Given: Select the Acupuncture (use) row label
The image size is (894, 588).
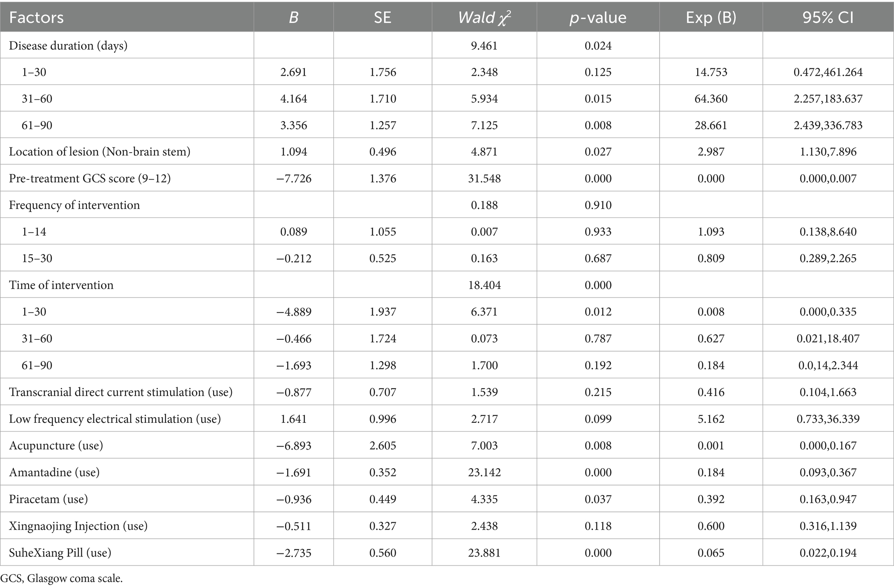Looking at the screenshot, I should point(56,445).
